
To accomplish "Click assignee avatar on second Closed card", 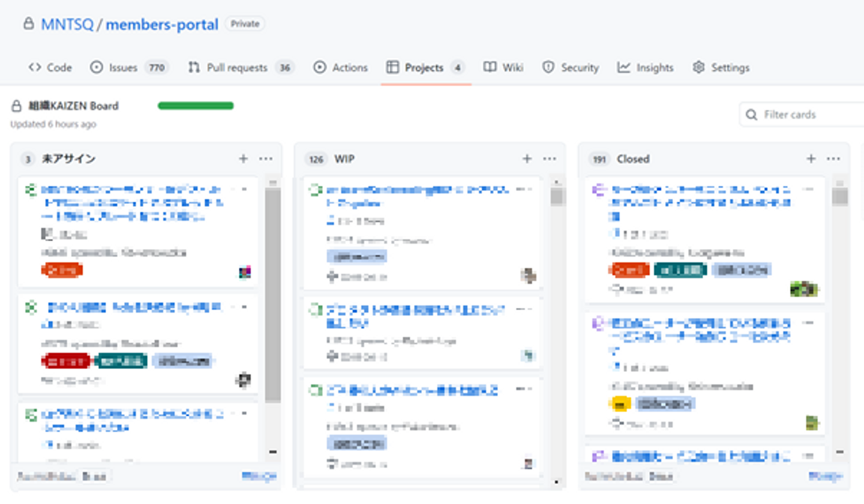I will (x=812, y=422).
